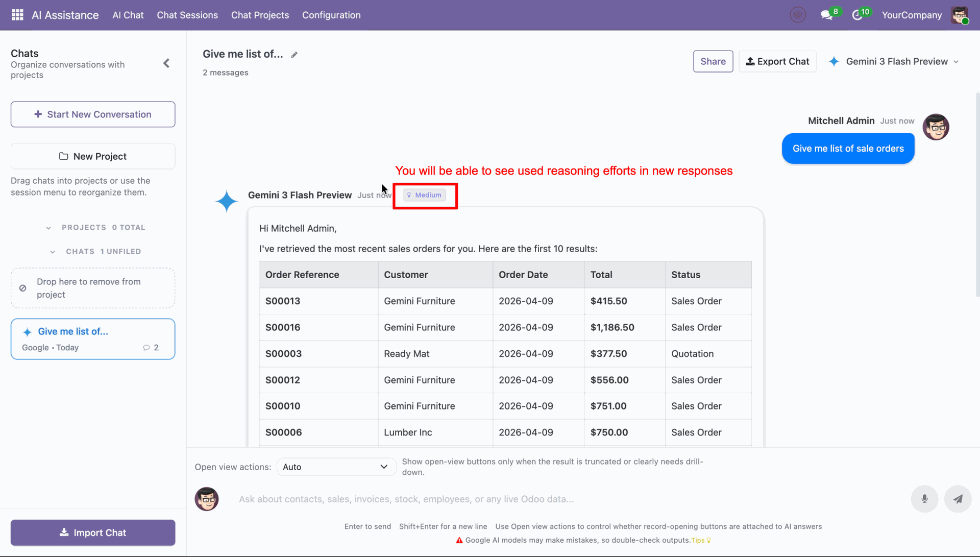Image resolution: width=980 pixels, height=557 pixels.
Task: Focus the Ask about contacts message input
Action: coord(569,499)
